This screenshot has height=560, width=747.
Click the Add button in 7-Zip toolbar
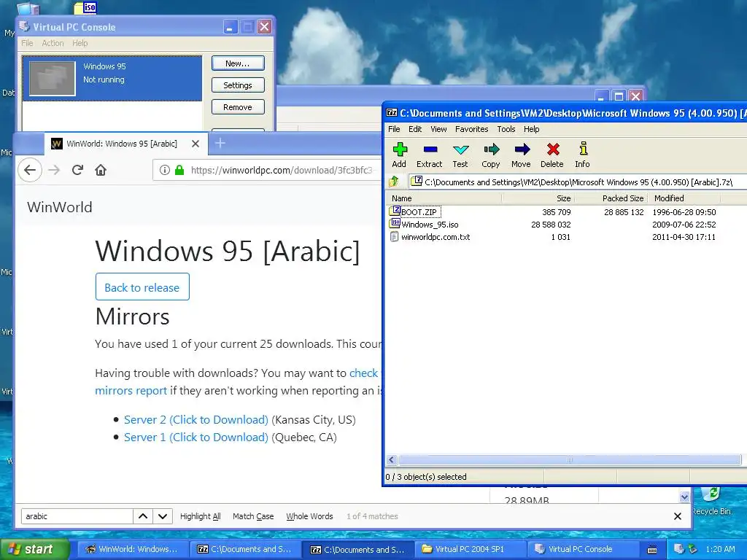pos(399,155)
